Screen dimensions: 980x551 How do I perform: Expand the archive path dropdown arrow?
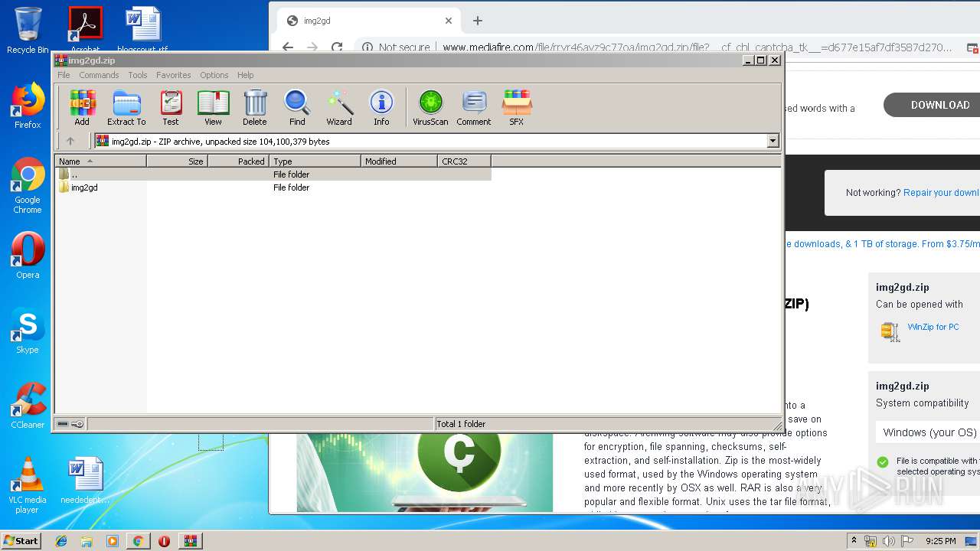(x=773, y=141)
